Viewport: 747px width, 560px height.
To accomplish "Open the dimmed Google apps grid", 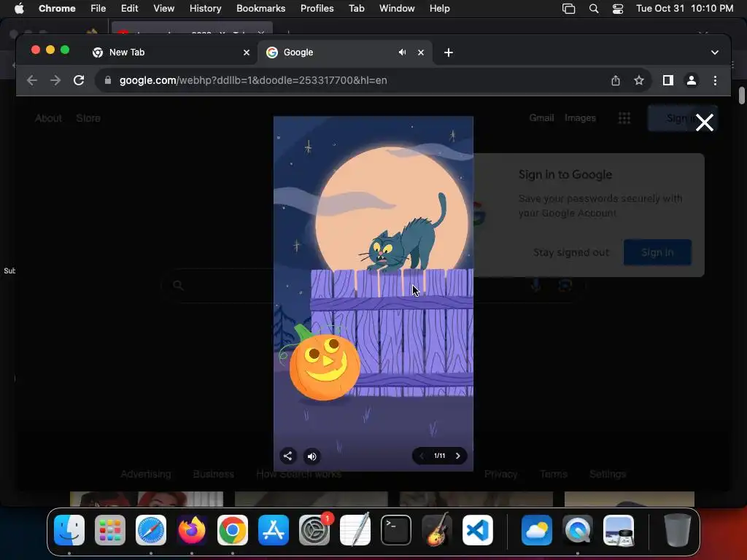I will pos(624,118).
